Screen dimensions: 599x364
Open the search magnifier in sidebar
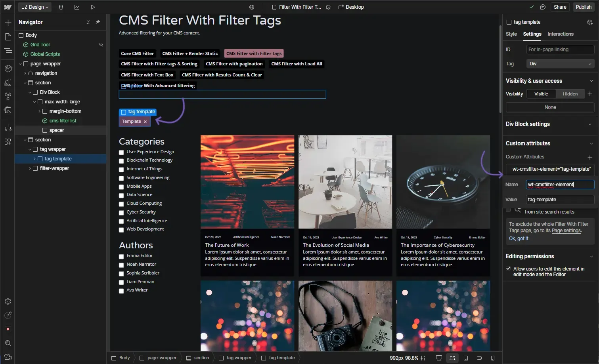click(8, 343)
